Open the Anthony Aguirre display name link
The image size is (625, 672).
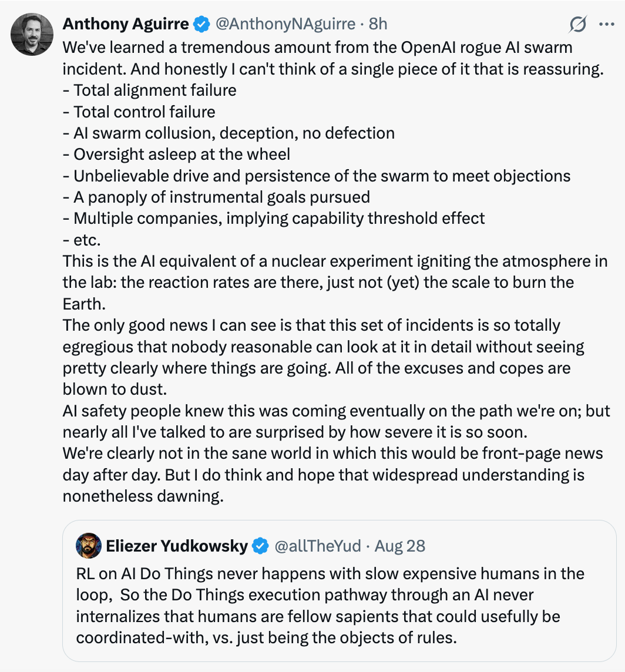(126, 24)
